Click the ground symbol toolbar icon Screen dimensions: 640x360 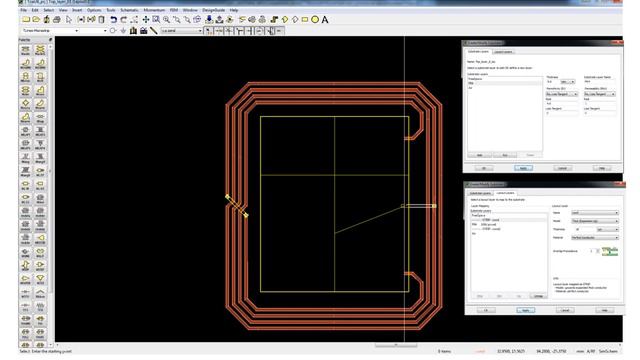click(123, 31)
